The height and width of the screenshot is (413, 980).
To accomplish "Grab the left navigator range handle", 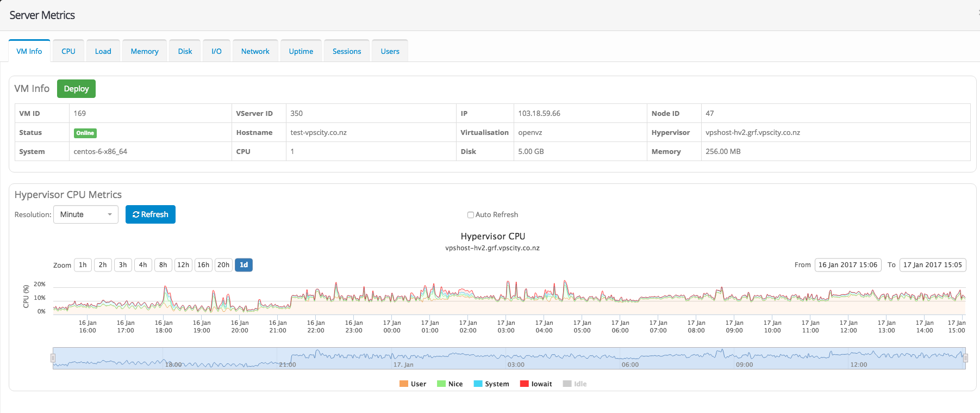I will 53,358.
